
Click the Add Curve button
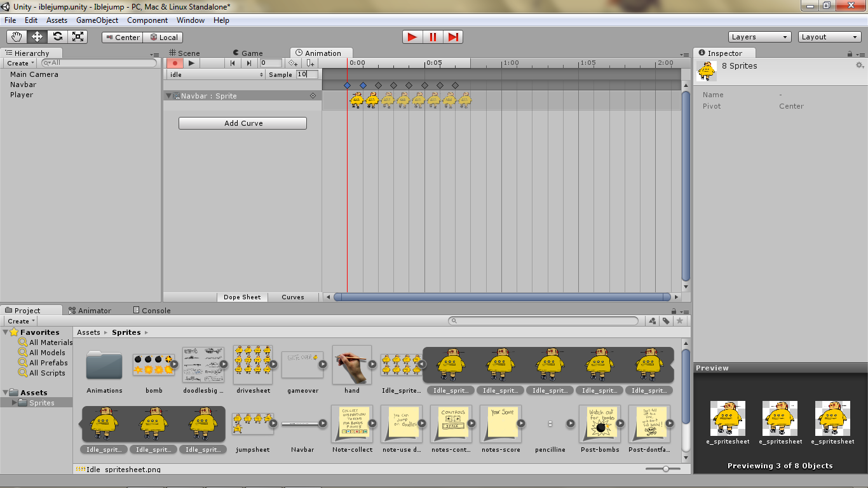click(x=242, y=123)
